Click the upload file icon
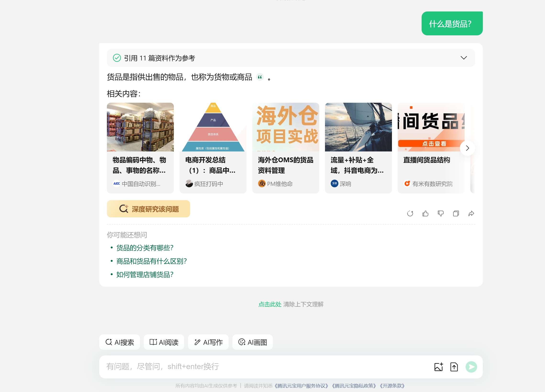This screenshot has height=392, width=545. coord(454,367)
